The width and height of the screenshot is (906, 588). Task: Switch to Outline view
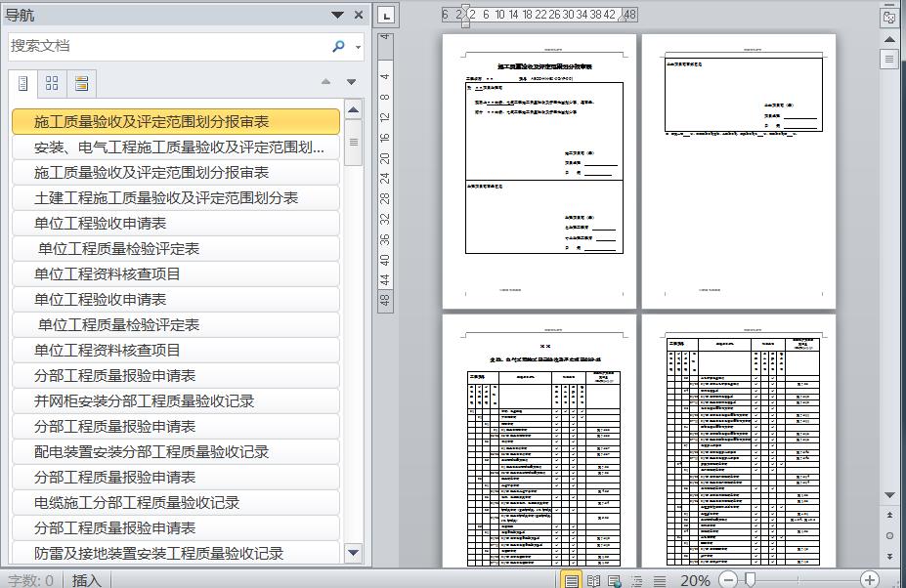(637, 580)
